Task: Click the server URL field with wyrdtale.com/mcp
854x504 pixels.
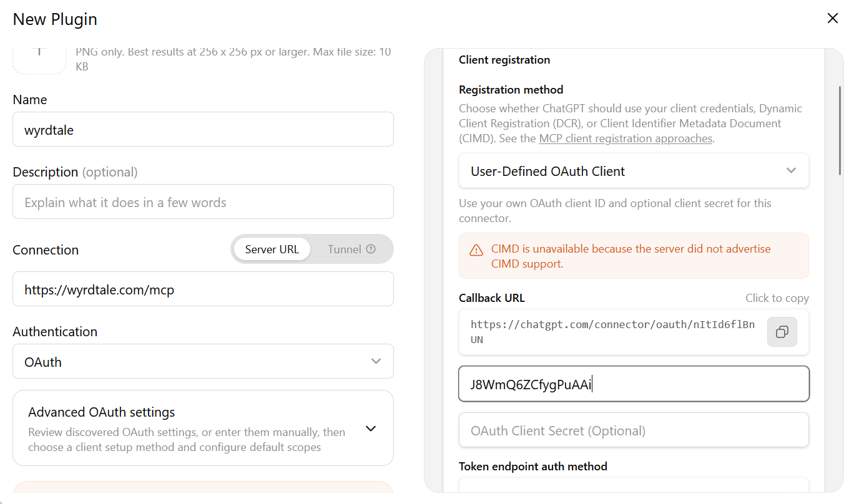Action: point(203,289)
